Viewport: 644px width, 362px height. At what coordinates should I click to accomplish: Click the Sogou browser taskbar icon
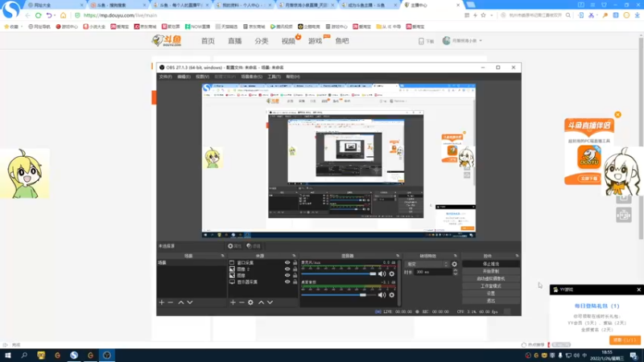74,356
